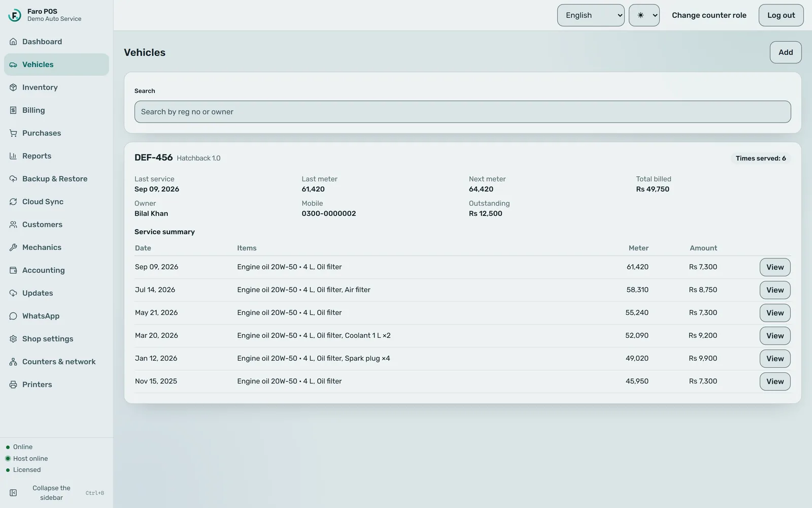The width and height of the screenshot is (812, 508).
Task: Click Add to create a vehicle
Action: (x=786, y=52)
